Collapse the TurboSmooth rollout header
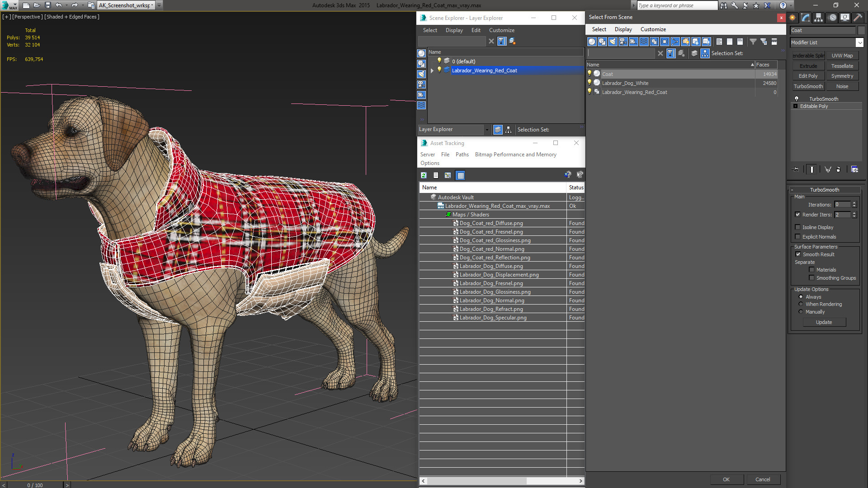The width and height of the screenshot is (868, 488). [825, 190]
